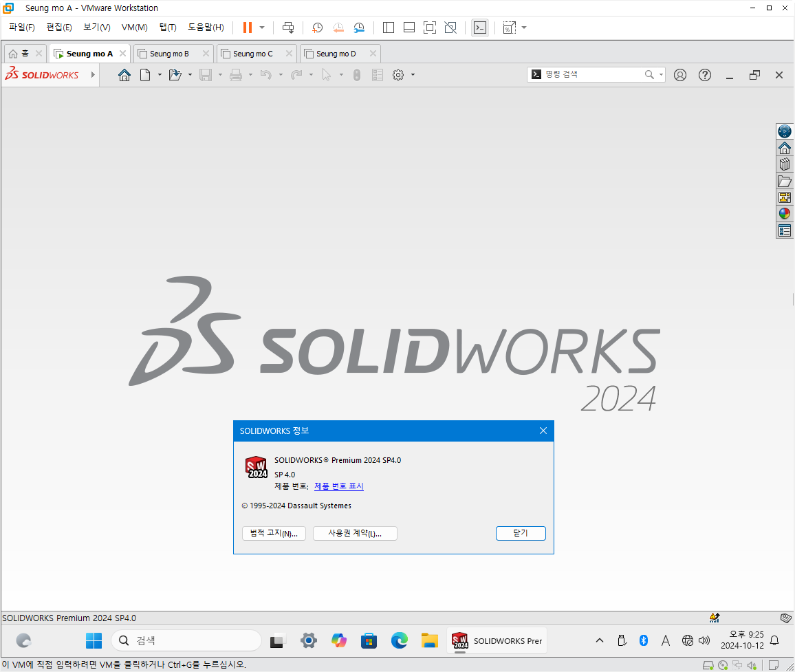Open VMware 파일(F) menu
795x672 pixels.
coord(22,28)
